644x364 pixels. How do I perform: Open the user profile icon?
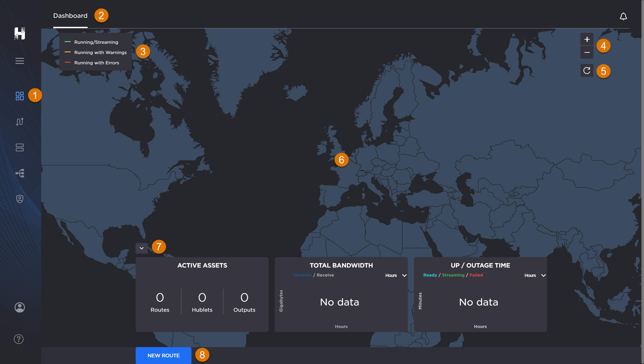point(20,307)
